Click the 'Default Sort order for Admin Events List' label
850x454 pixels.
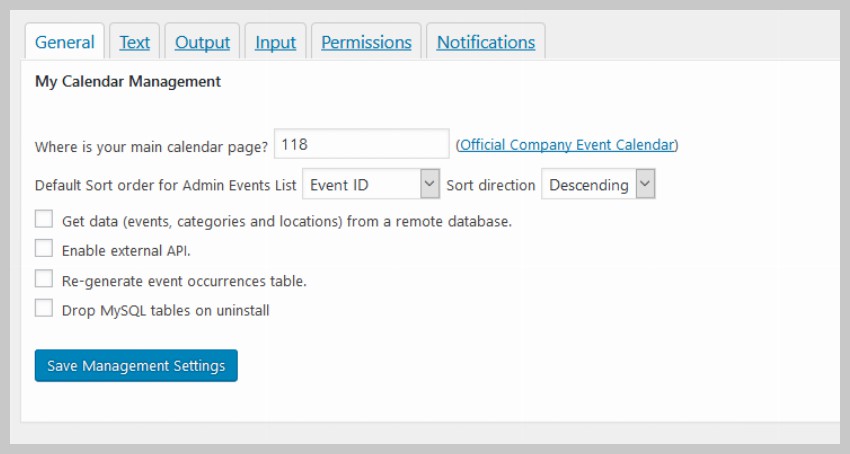pyautogui.click(x=165, y=185)
